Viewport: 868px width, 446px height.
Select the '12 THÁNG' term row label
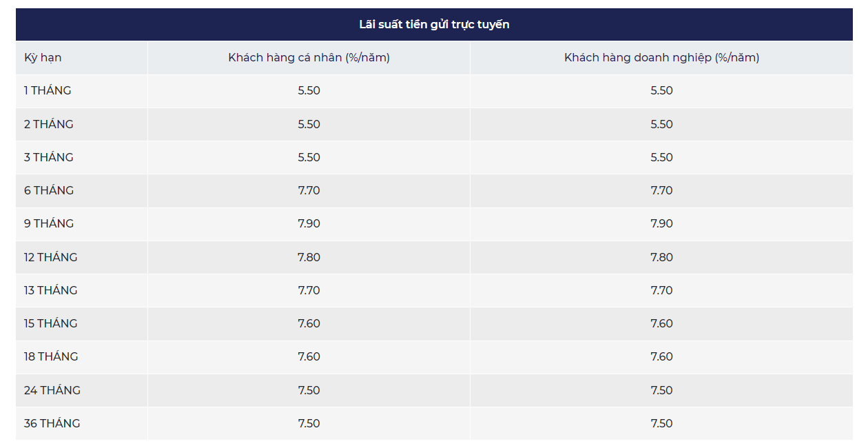click(x=51, y=257)
